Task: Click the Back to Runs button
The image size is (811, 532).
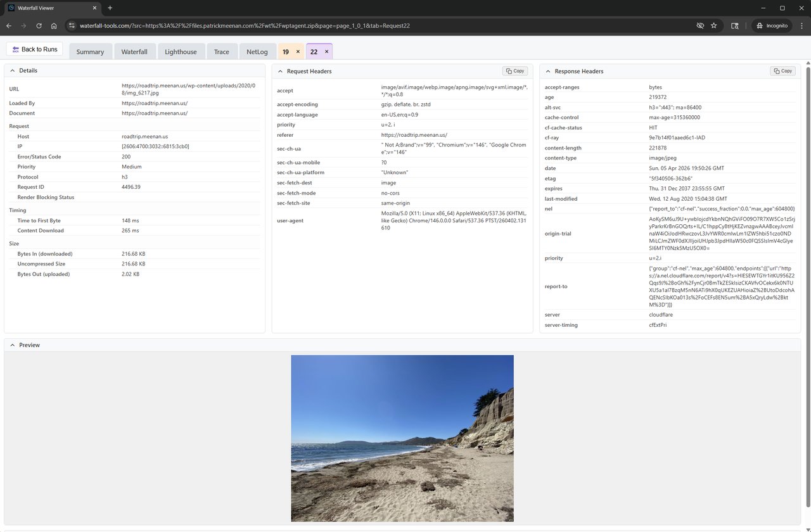Action: click(x=35, y=49)
